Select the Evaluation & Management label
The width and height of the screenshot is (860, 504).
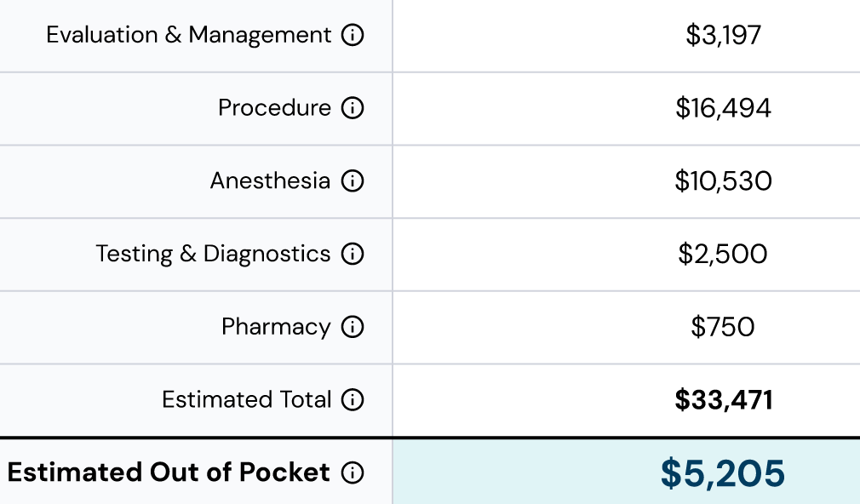(189, 35)
